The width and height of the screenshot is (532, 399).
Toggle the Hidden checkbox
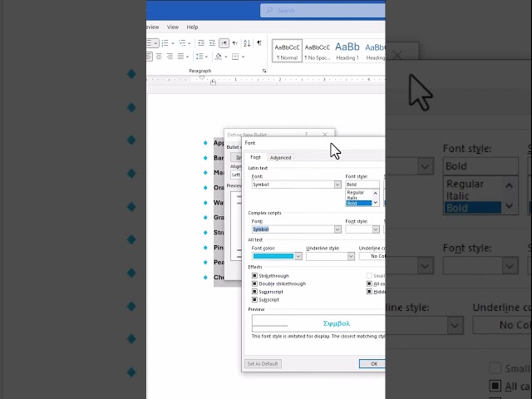click(x=369, y=292)
